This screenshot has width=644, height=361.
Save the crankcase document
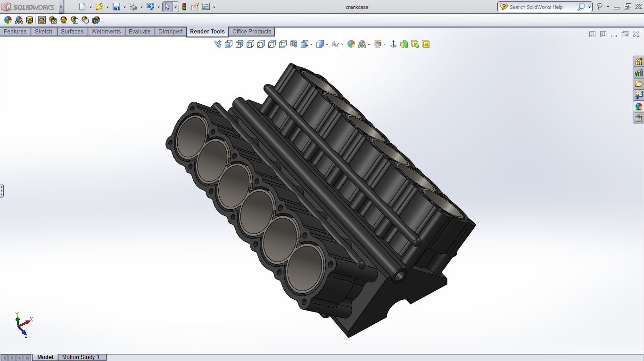[x=116, y=7]
